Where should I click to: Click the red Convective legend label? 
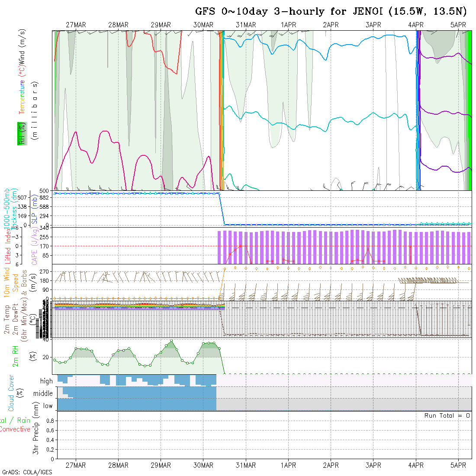pos(15,429)
